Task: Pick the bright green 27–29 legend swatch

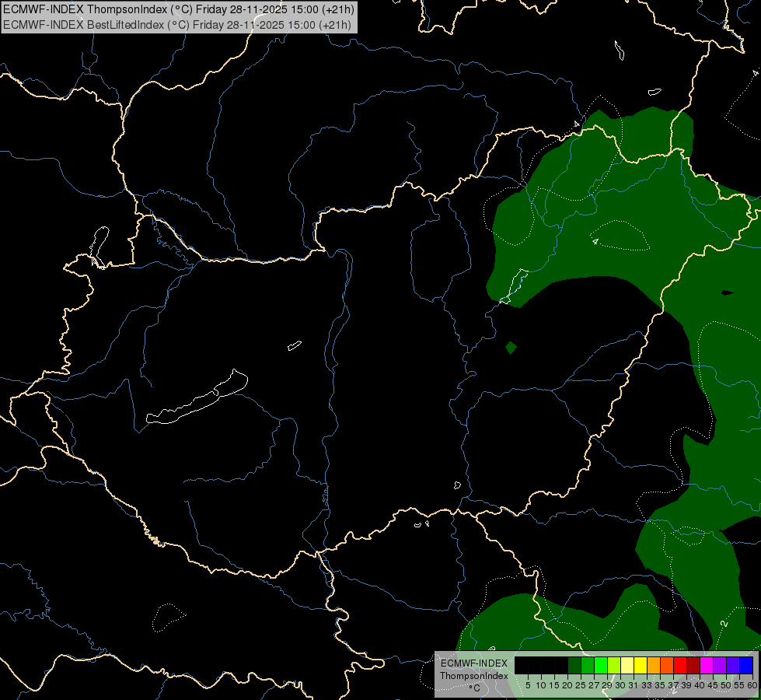Action: 600,665
